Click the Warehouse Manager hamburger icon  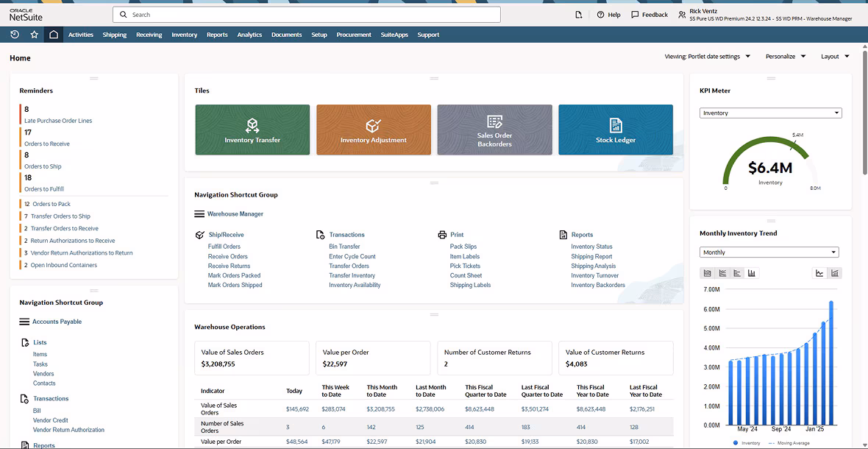coord(199,213)
